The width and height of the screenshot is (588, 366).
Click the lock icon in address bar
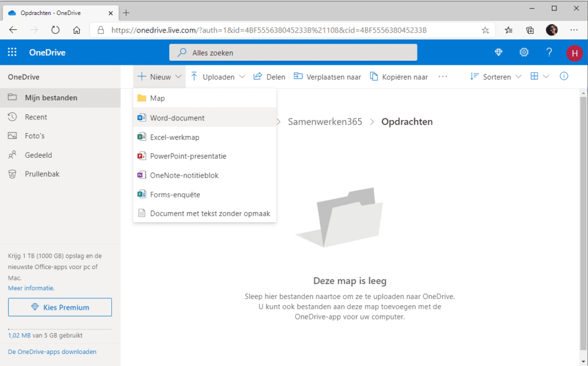click(x=100, y=30)
